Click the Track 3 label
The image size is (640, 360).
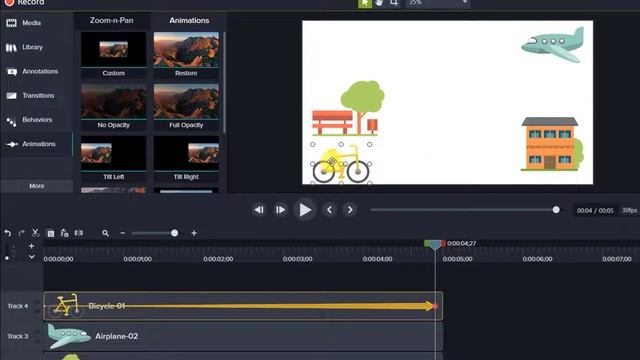(18, 336)
